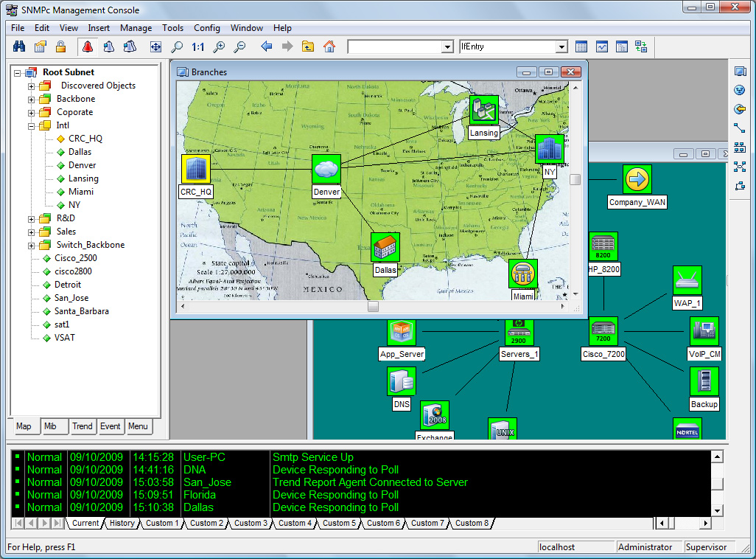Click the Florida event log row

click(360, 495)
